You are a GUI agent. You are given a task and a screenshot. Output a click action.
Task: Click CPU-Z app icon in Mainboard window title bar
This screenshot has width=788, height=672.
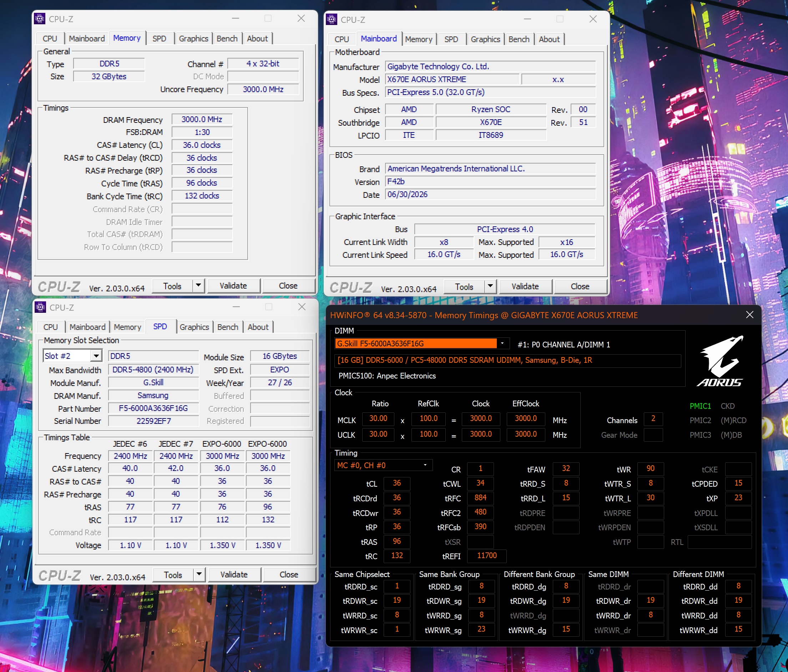(x=332, y=19)
